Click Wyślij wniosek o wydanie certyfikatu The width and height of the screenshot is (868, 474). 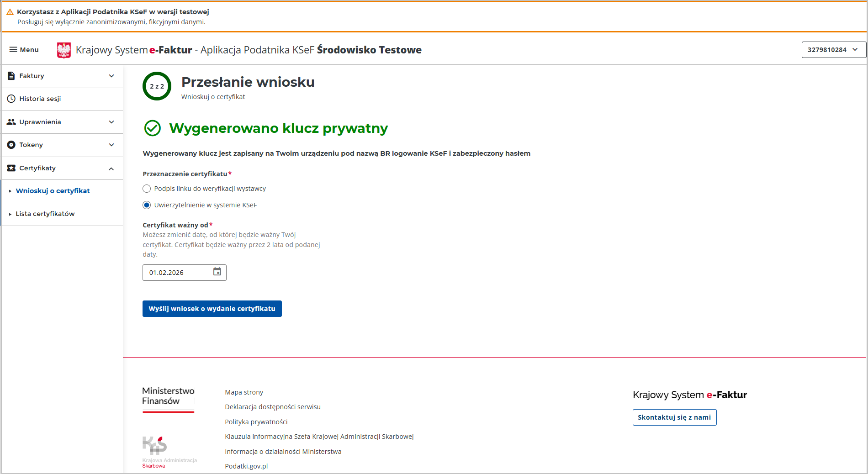pyautogui.click(x=212, y=309)
